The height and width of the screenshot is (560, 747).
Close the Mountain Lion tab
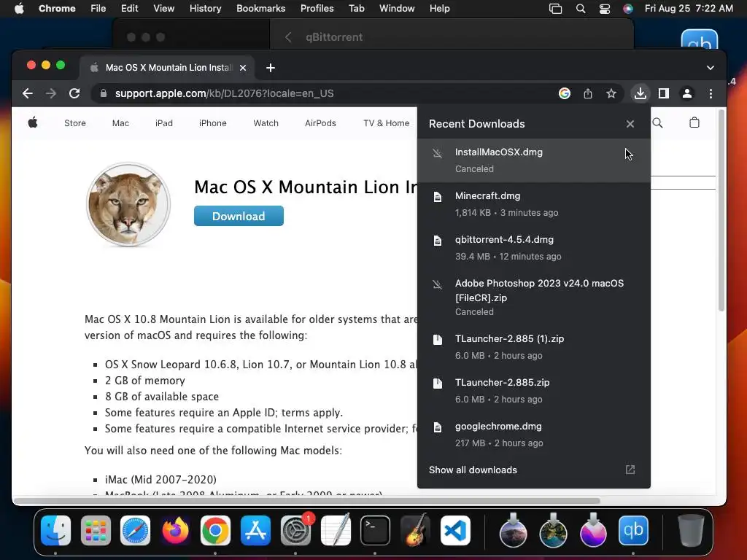(x=243, y=68)
